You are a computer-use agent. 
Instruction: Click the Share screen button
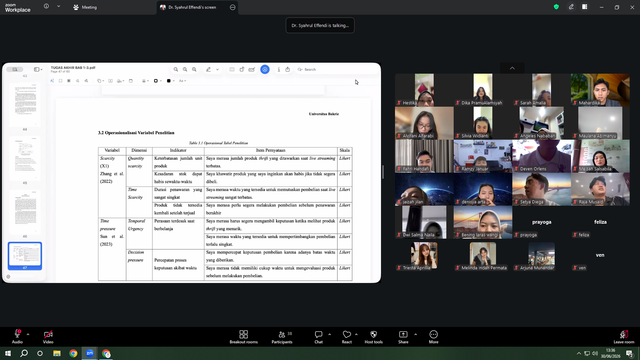(403, 337)
